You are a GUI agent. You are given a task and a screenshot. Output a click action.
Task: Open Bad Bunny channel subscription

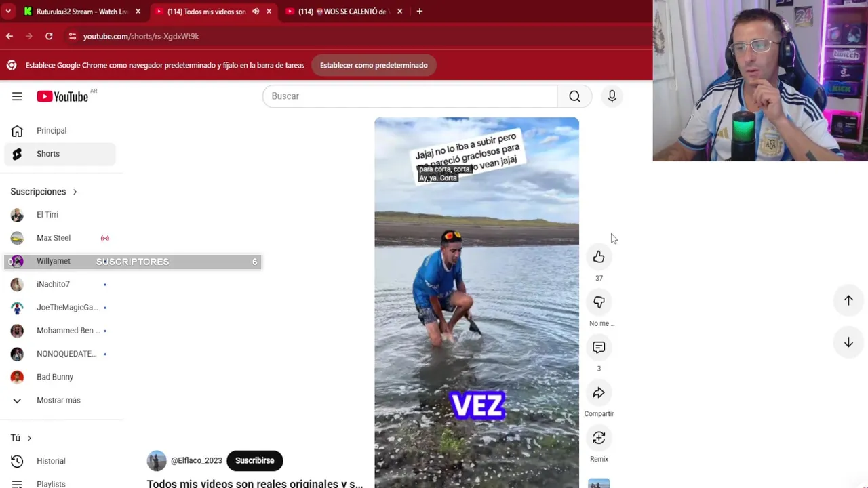60,377
